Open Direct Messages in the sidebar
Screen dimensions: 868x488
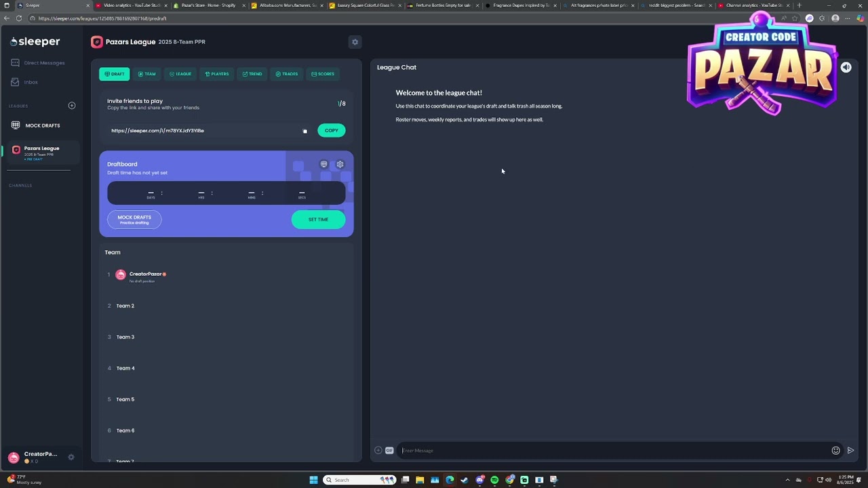click(x=39, y=63)
